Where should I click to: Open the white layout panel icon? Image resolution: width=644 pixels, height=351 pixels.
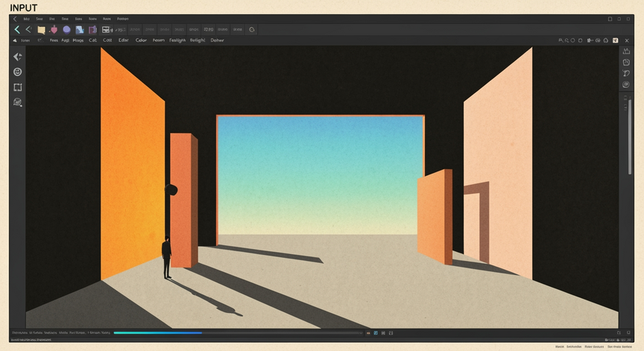tap(106, 30)
